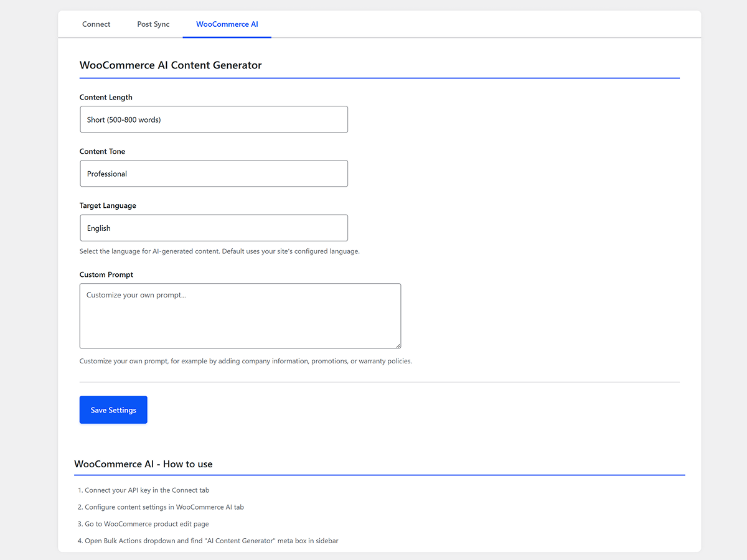
Task: Click the 'Custom Prompt' label
Action: pos(106,274)
